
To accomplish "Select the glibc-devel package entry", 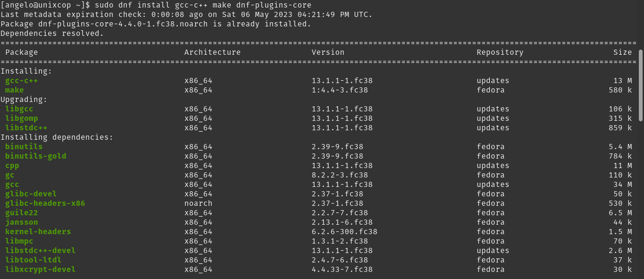I will pos(31,194).
